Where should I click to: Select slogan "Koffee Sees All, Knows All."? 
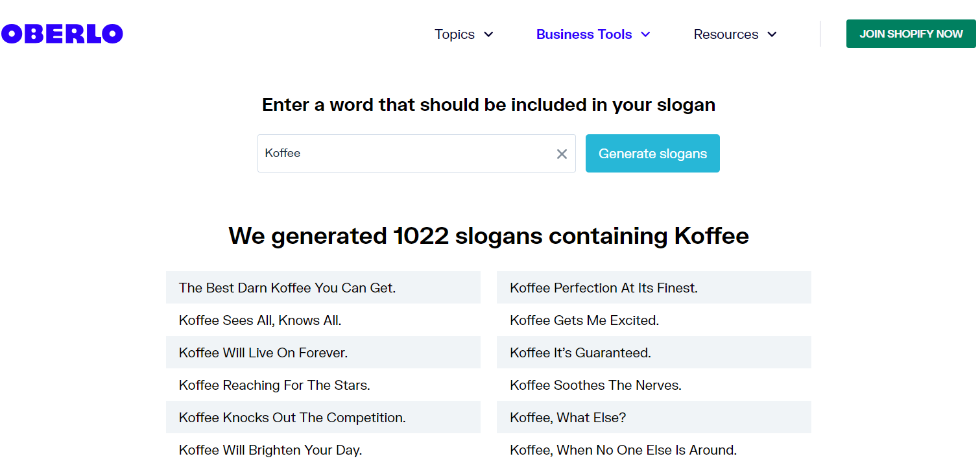point(260,320)
